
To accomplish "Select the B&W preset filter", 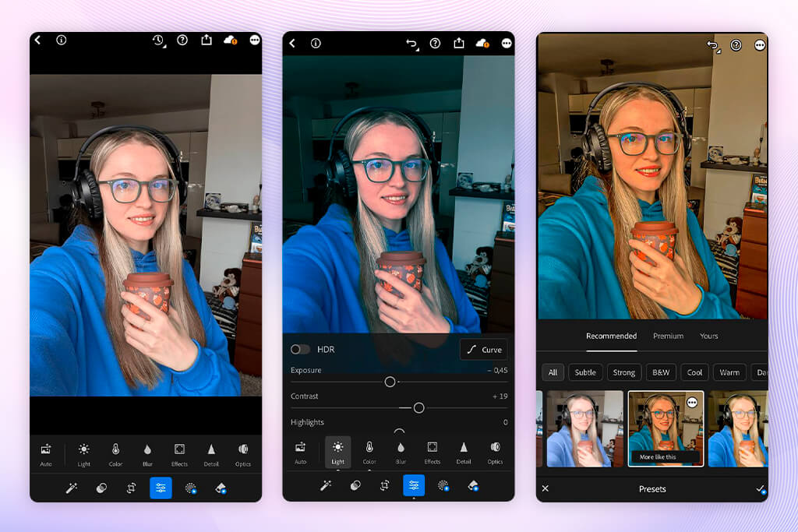I will pos(661,372).
